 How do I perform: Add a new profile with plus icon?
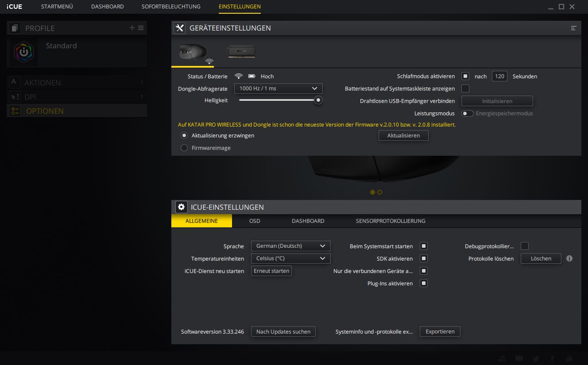132,28
